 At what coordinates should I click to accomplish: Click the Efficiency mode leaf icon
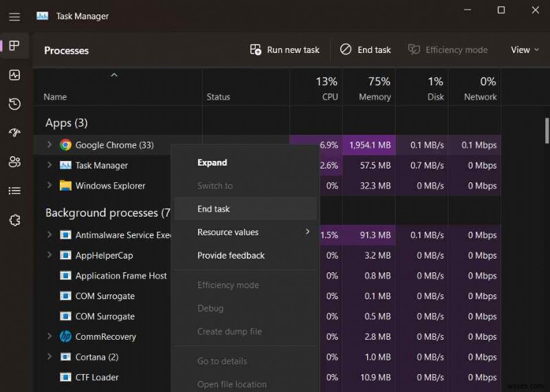[414, 50]
